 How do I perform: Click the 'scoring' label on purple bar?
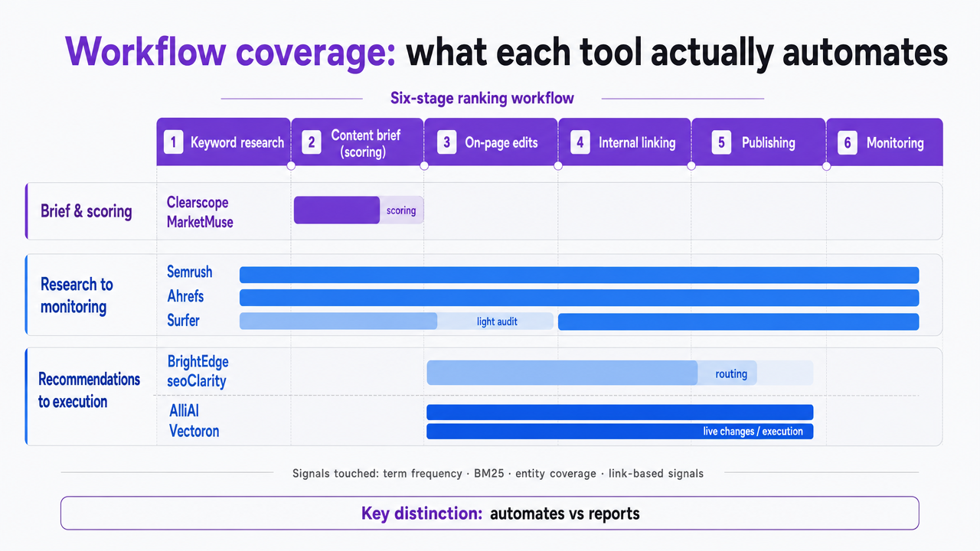401,210
